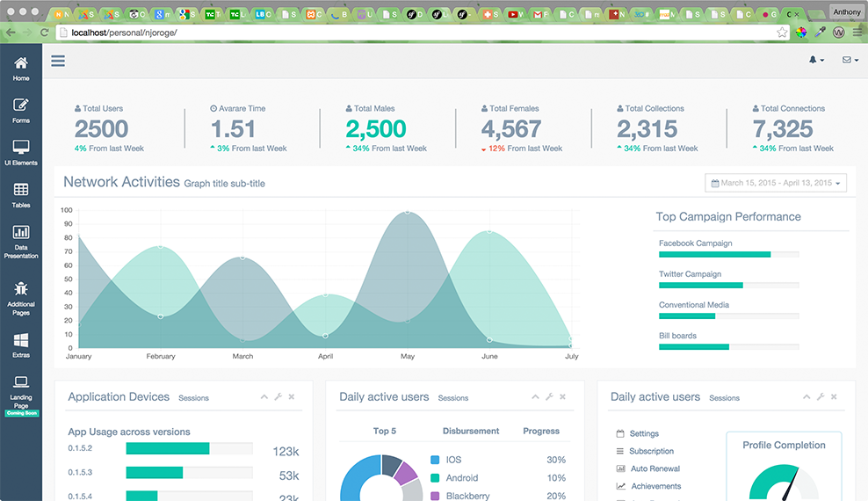
Task: Toggle the sidebar with hamburger menu button
Action: 58,61
